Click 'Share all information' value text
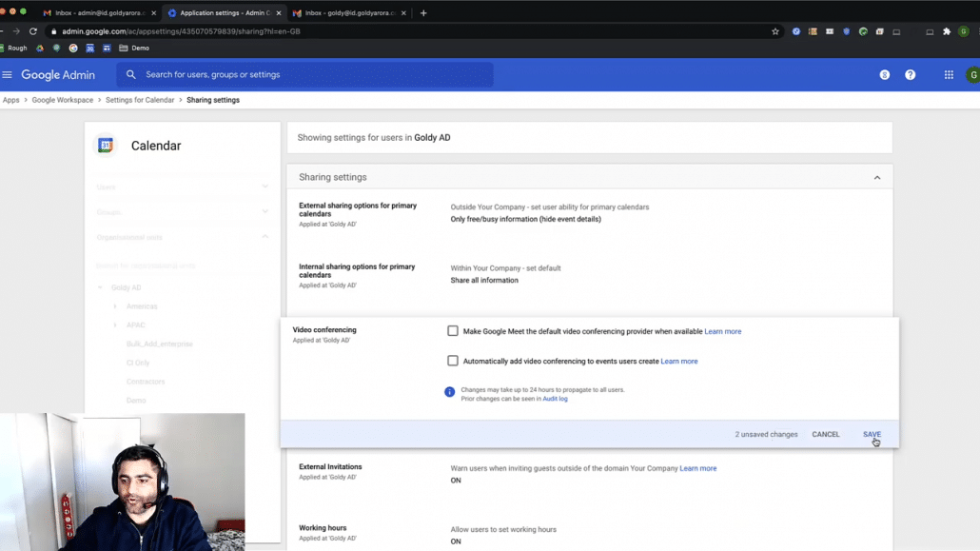Screen dimensions: 980x551 (484, 280)
